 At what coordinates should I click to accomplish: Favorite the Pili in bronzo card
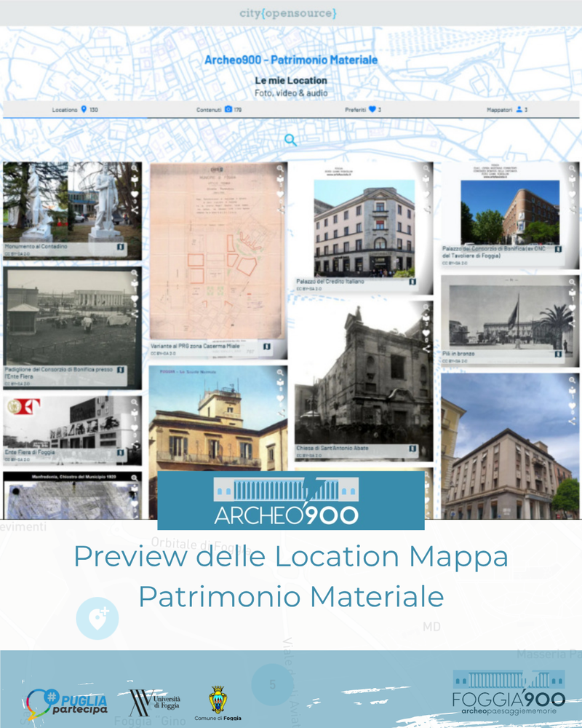[x=573, y=308]
